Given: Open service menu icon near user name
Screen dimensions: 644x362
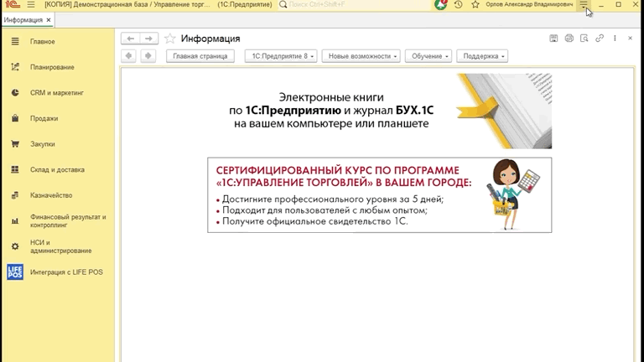Looking at the screenshot, I should click(x=584, y=4).
